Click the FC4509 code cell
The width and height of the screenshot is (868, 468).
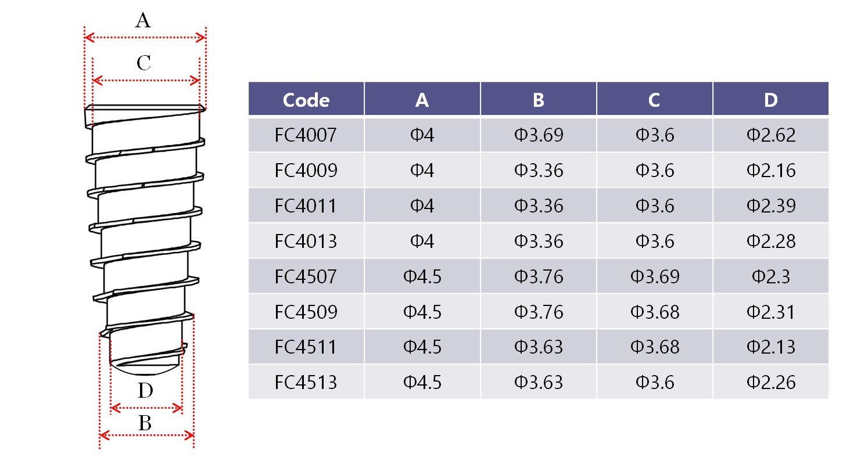306,312
